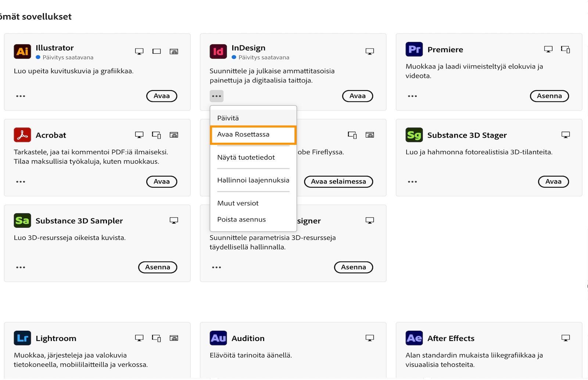Click the Audition Au app logo
This screenshot has height=380, width=588.
click(x=218, y=338)
